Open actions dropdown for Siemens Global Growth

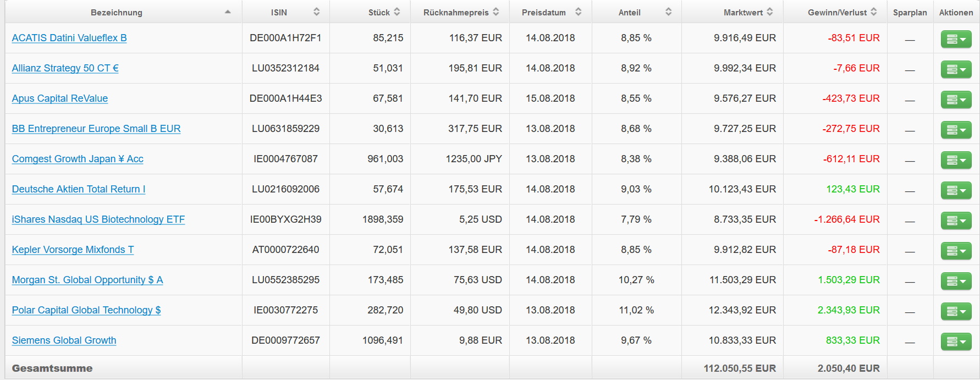click(956, 342)
